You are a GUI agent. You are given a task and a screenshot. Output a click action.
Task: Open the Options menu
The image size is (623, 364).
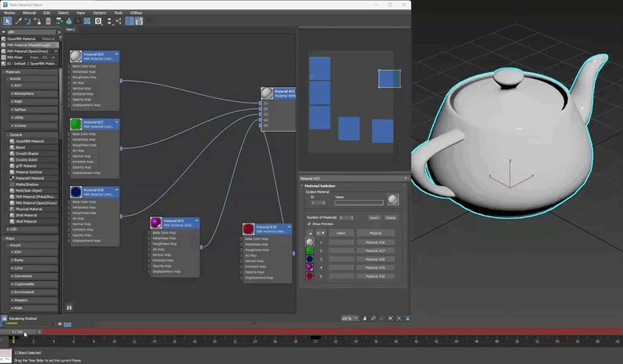pos(100,13)
